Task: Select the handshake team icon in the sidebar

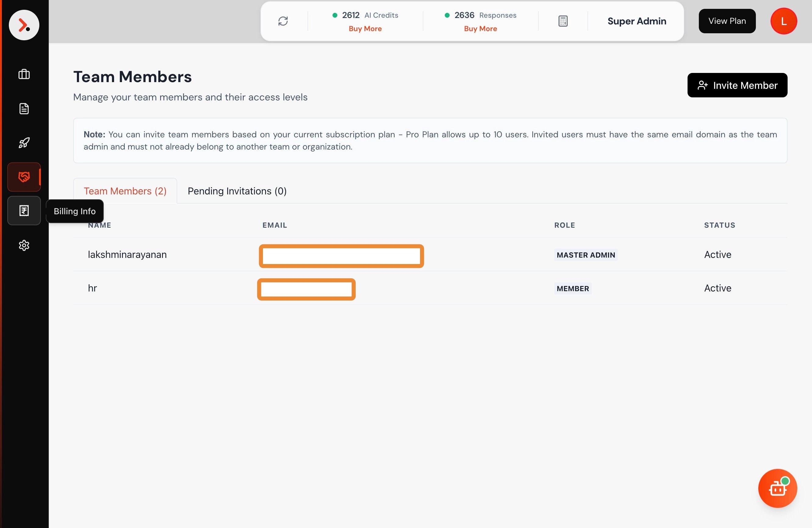Action: 24,177
